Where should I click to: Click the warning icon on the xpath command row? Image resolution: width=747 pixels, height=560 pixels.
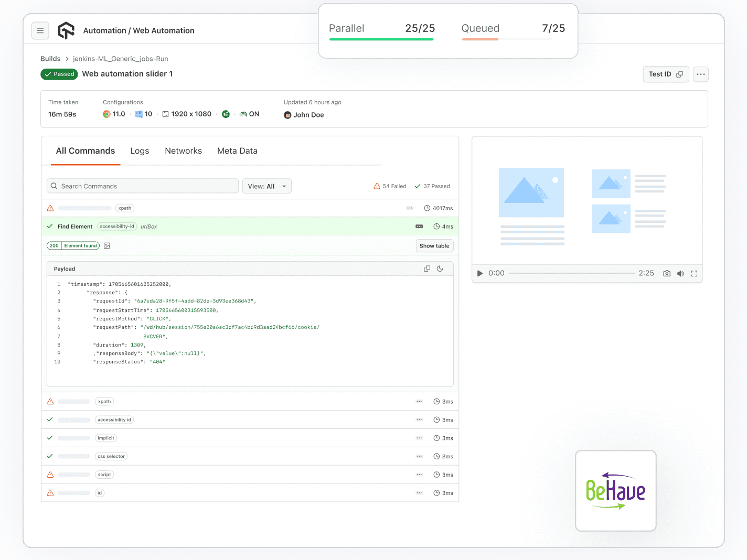[x=50, y=208]
